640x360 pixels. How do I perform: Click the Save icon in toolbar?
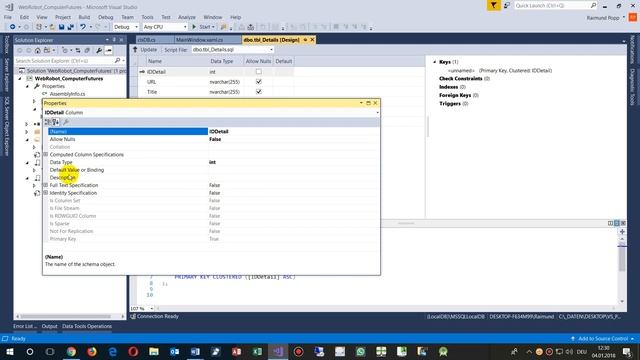pos(61,27)
